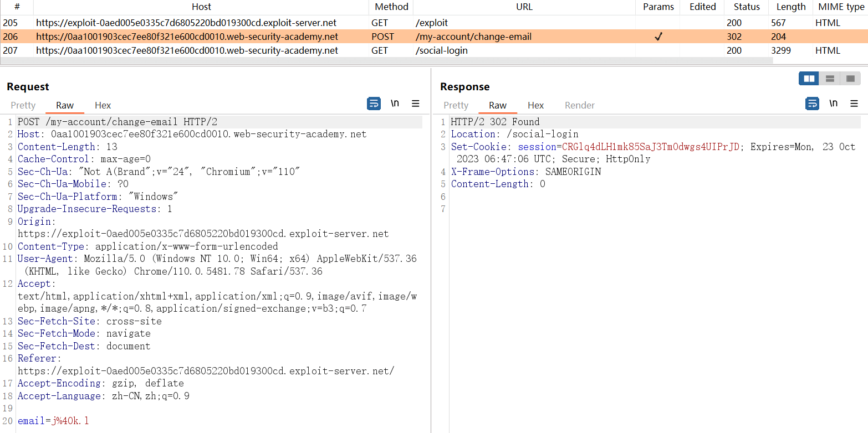The height and width of the screenshot is (433, 868).
Task: Sort history by Length column header
Action: [x=790, y=7]
